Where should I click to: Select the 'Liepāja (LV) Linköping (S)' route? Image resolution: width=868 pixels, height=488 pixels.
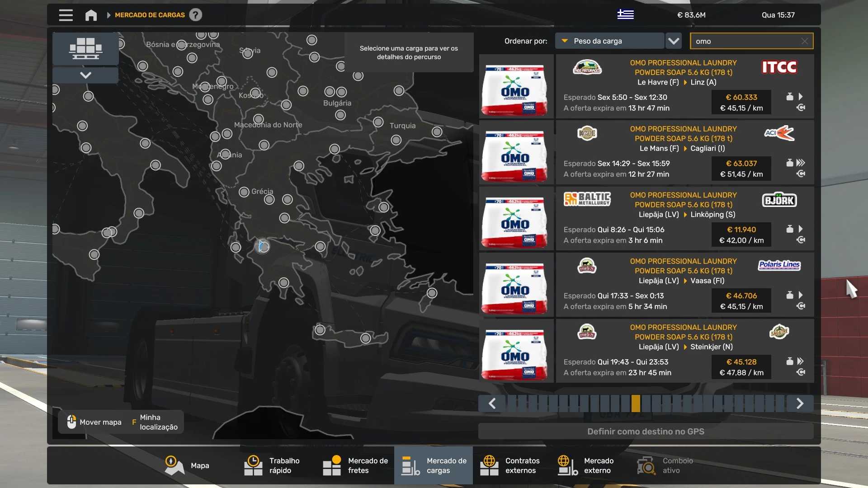687,215
